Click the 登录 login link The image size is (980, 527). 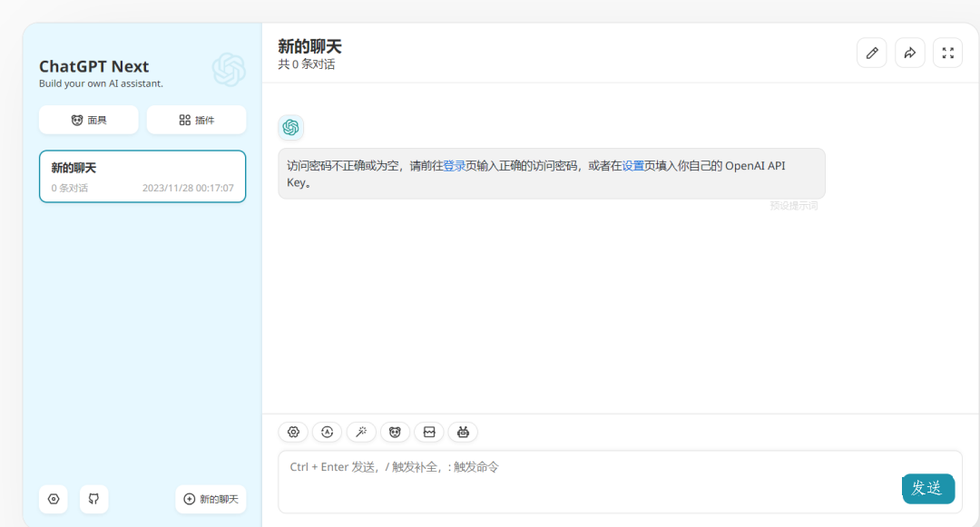click(x=455, y=166)
